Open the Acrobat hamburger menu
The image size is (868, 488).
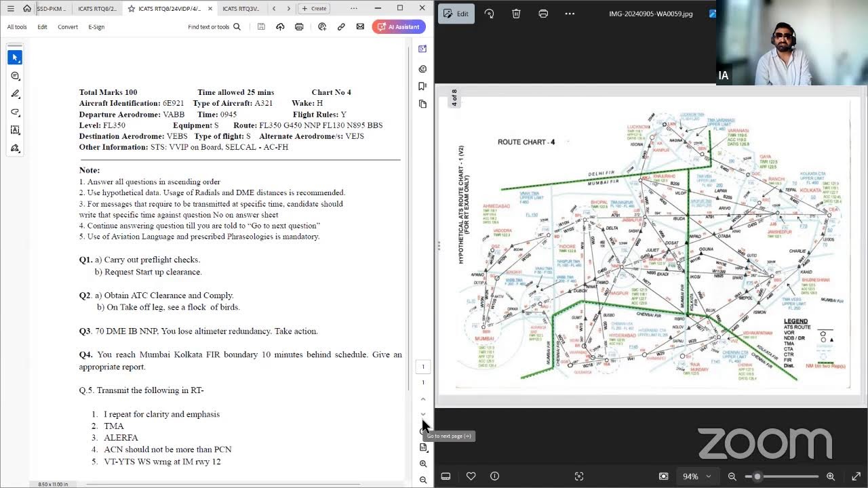click(x=10, y=8)
